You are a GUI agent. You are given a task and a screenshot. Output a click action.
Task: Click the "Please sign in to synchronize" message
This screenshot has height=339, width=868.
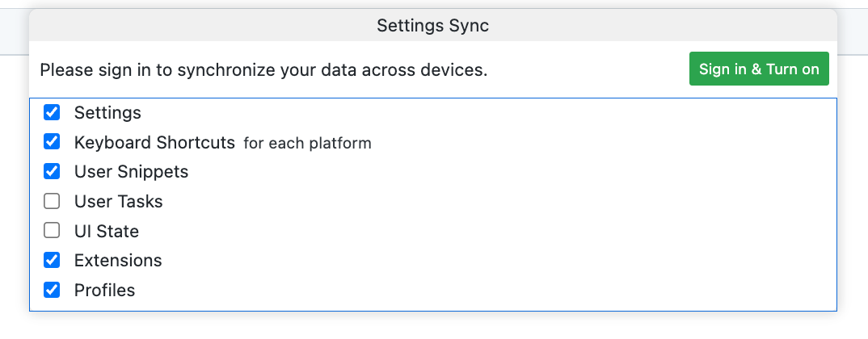(x=263, y=70)
